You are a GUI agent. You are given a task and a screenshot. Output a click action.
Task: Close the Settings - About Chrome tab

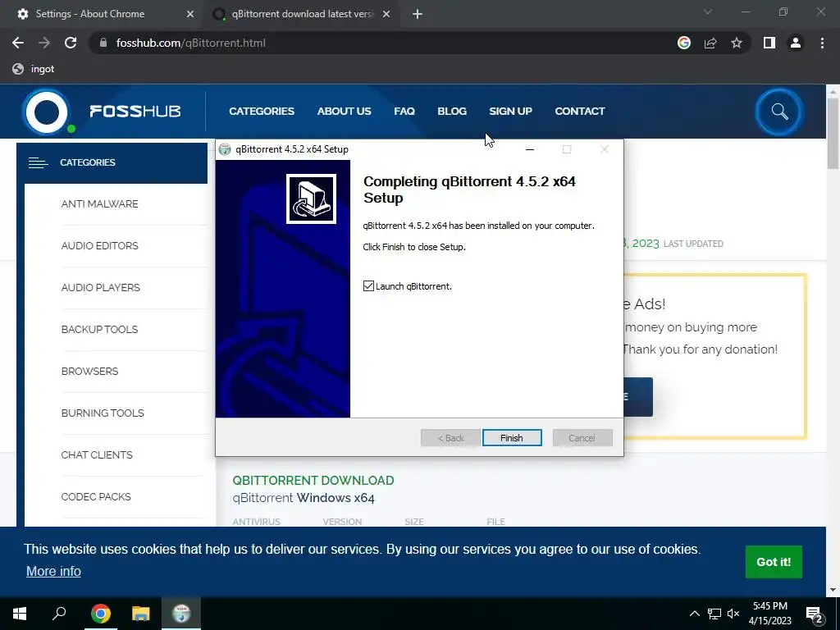(190, 15)
